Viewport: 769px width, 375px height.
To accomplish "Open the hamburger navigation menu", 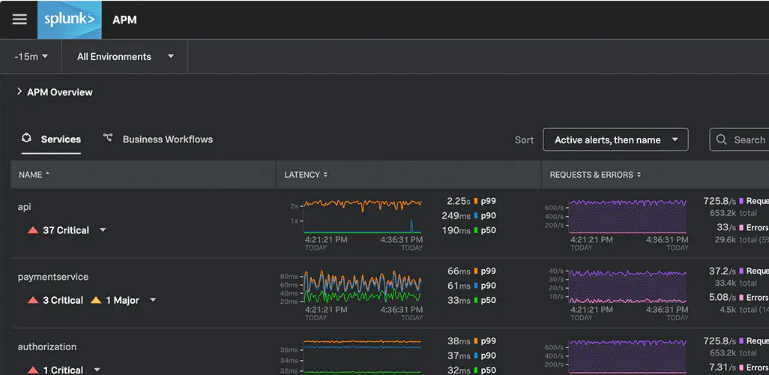I will [20, 20].
